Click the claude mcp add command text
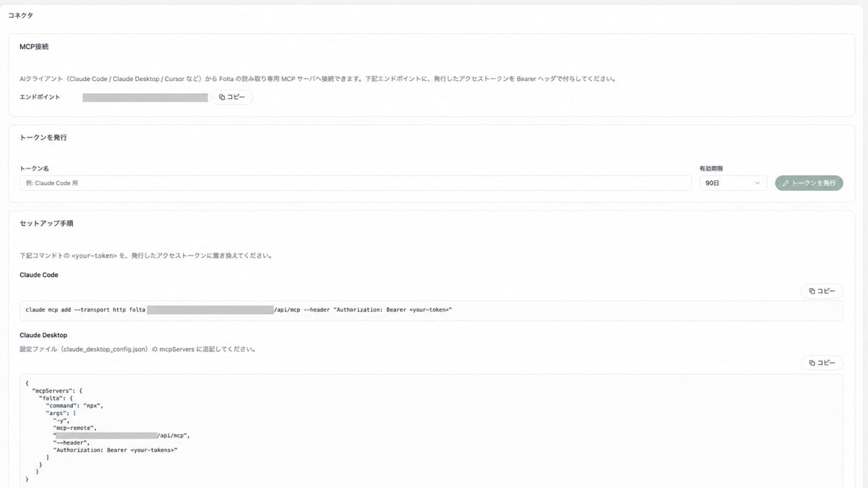This screenshot has height=488, width=868. (239, 309)
